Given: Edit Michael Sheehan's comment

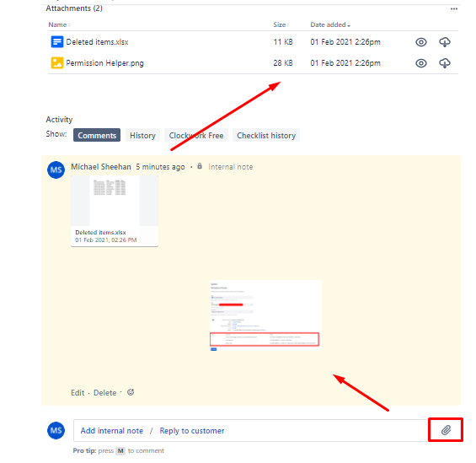Looking at the screenshot, I should [x=78, y=393].
